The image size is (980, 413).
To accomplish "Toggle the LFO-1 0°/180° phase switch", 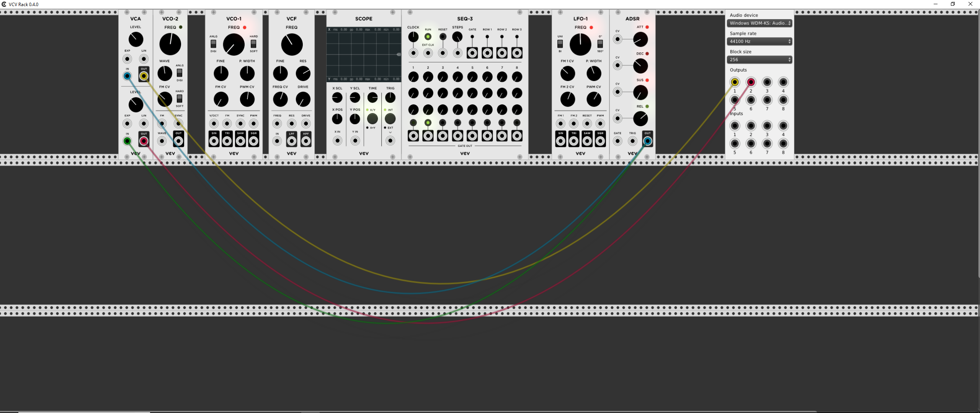I will [600, 44].
